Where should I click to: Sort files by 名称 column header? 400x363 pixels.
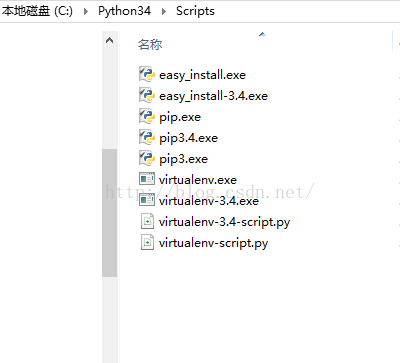click(x=150, y=44)
